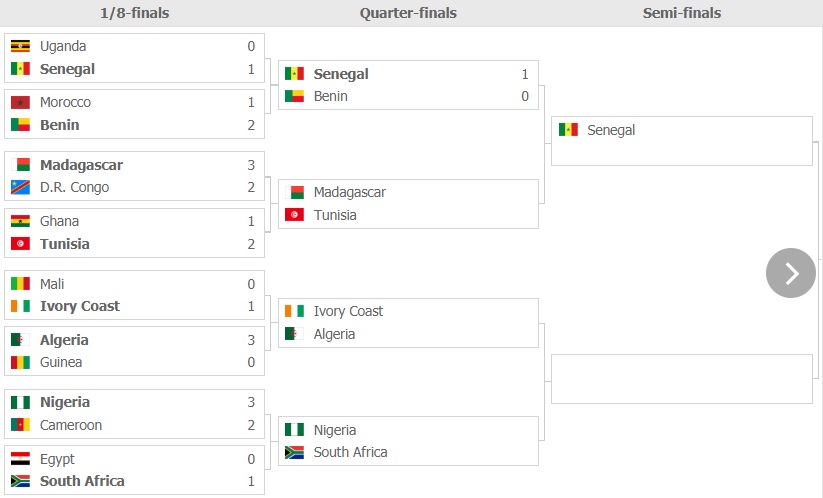
Task: Select the Quarter-finals column header
Action: 408,13
